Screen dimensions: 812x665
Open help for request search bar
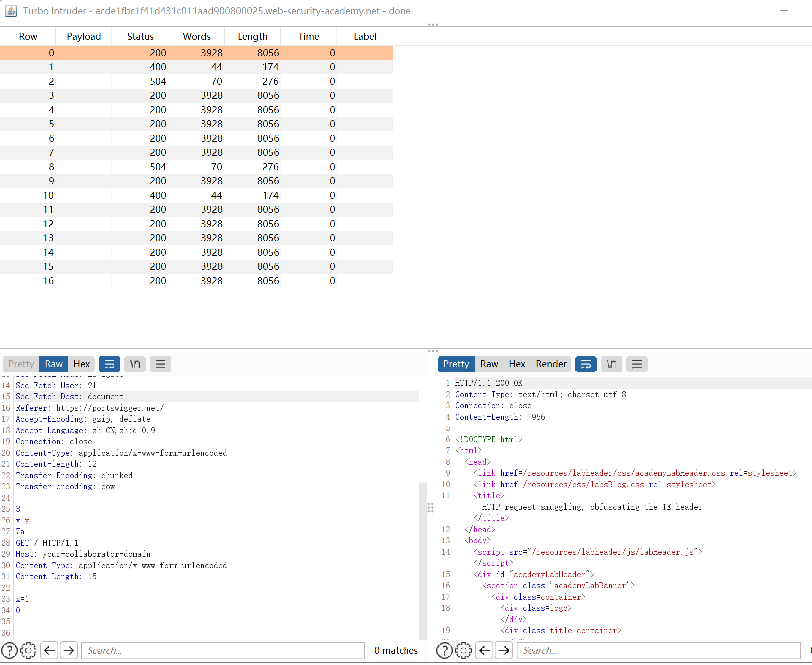(x=10, y=650)
